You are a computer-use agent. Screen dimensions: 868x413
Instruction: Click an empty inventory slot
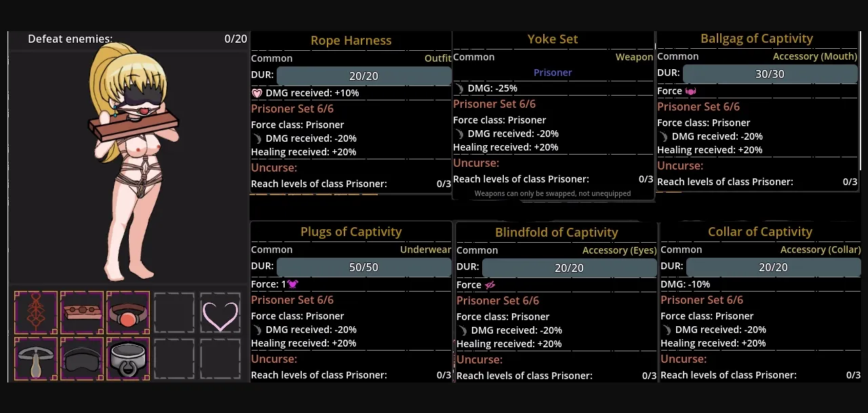tap(174, 313)
